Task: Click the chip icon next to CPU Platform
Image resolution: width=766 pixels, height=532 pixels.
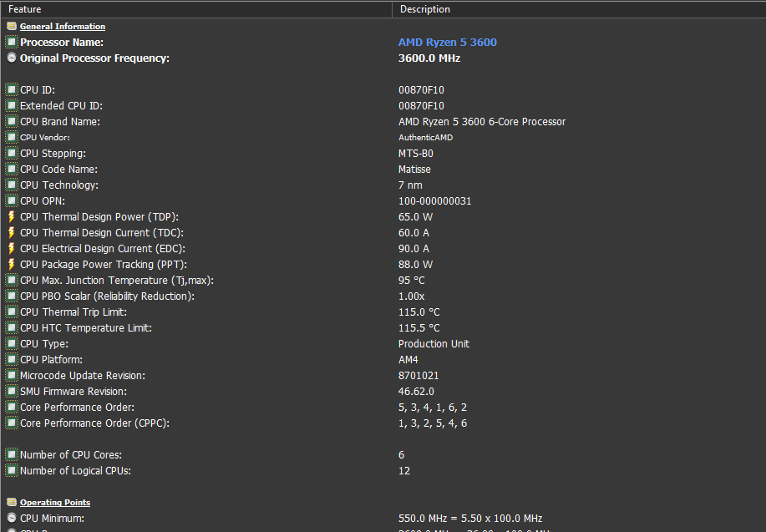Action: click(12, 360)
